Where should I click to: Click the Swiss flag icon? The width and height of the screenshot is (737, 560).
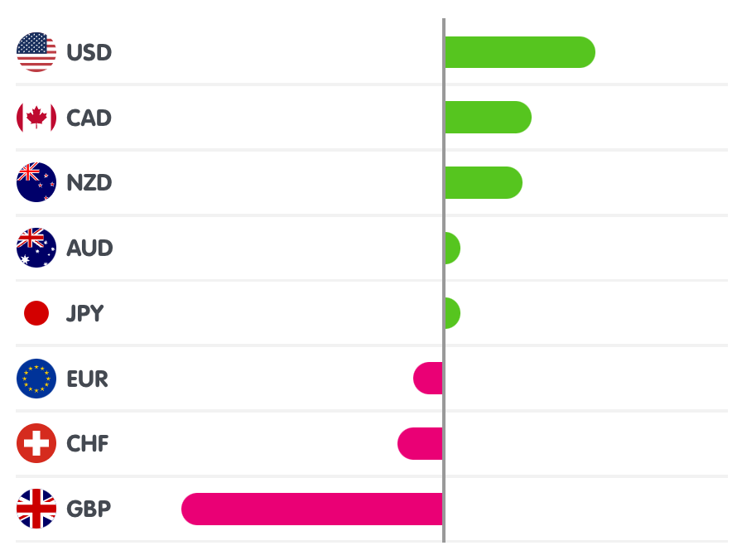[36, 443]
